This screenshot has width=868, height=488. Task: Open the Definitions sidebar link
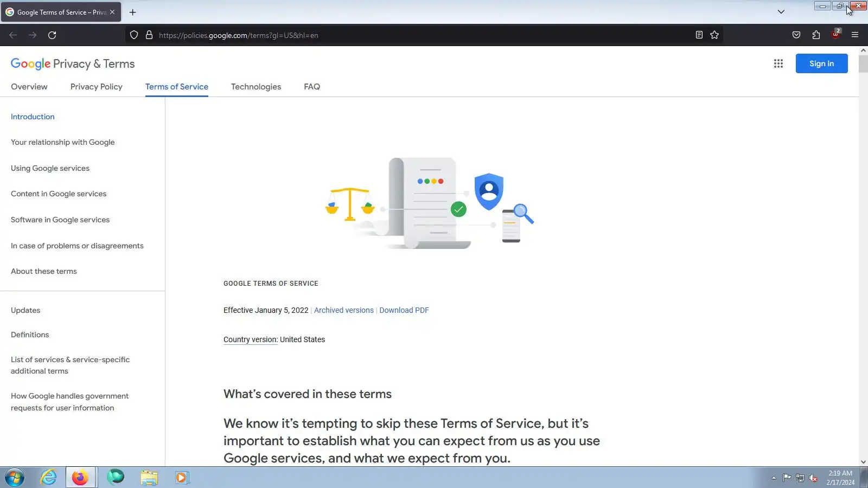point(30,335)
